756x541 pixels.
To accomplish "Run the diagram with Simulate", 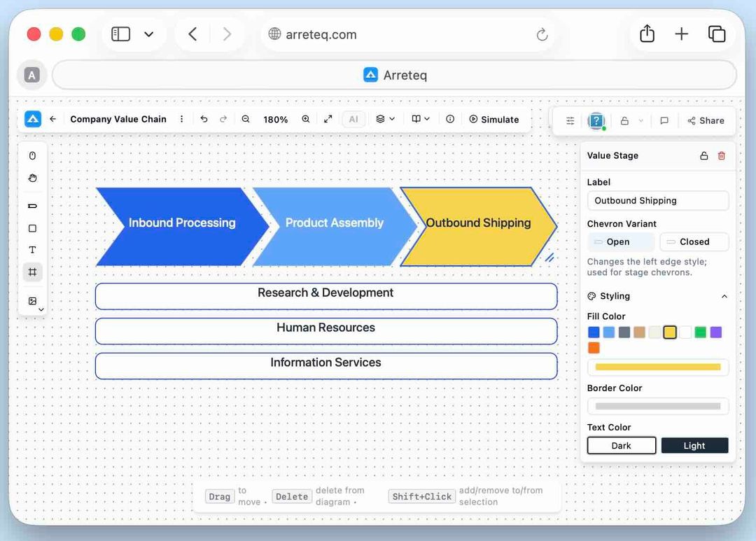I will (x=495, y=119).
